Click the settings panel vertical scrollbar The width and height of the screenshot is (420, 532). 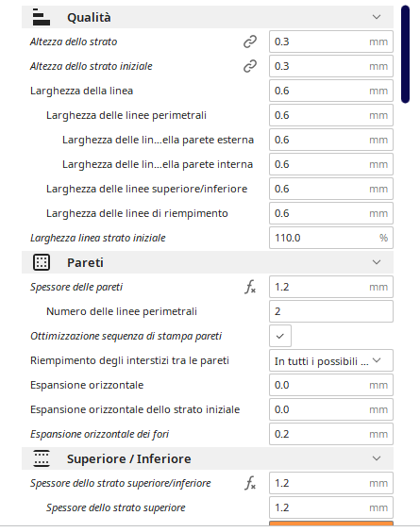[x=405, y=55]
